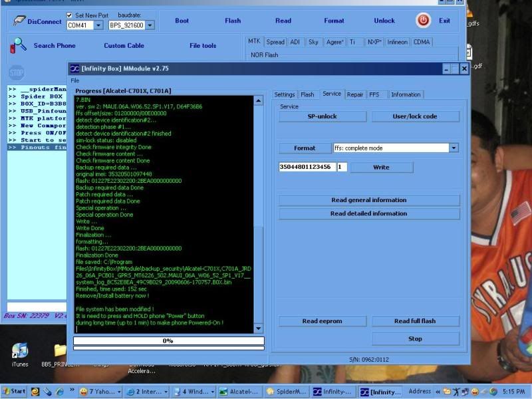Click the Read full flash button

tap(415, 321)
